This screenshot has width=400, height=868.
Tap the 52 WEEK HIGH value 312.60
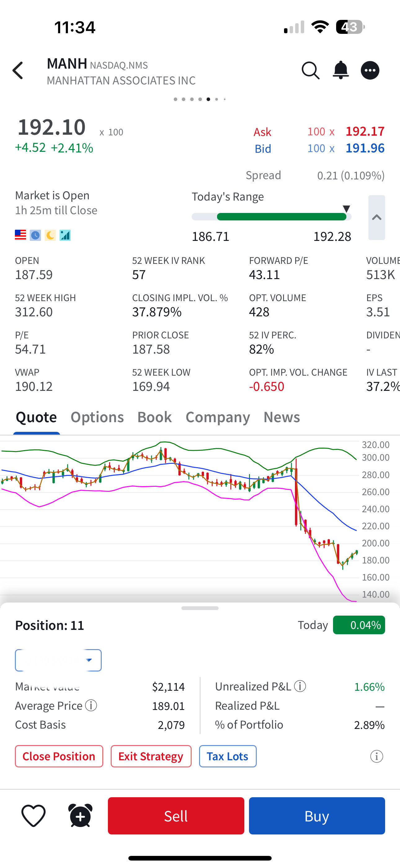34,312
